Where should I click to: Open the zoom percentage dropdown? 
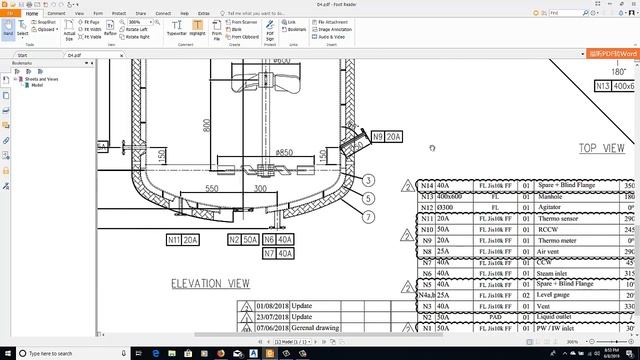pyautogui.click(x=151, y=22)
